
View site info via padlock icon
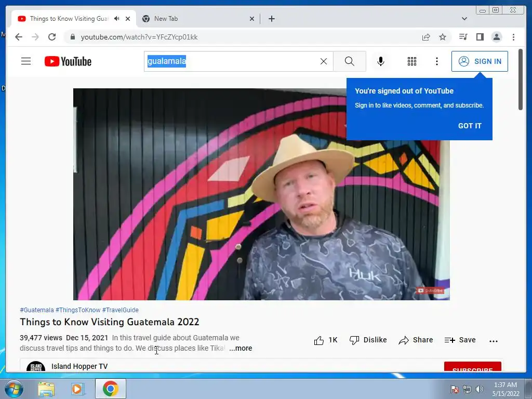(72, 37)
